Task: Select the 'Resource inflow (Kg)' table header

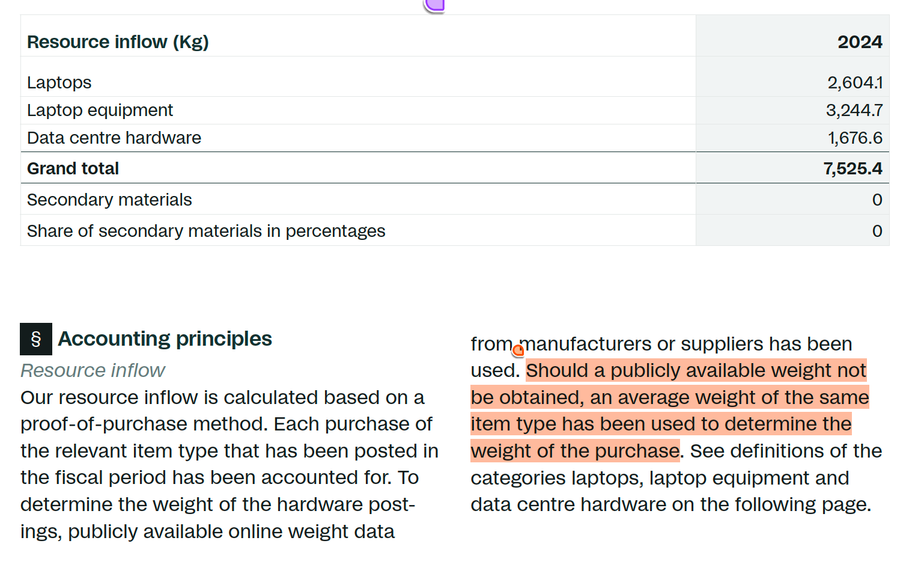Action: click(x=118, y=42)
